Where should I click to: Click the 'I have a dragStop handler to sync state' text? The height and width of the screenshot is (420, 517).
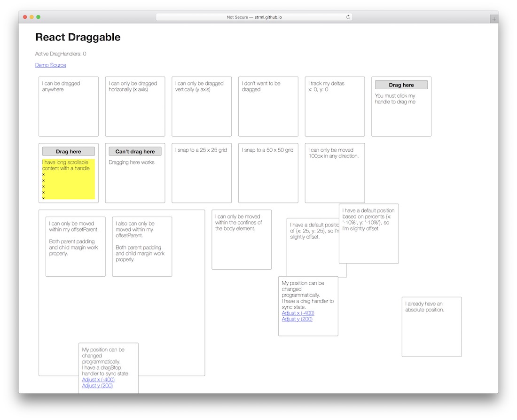[106, 371]
